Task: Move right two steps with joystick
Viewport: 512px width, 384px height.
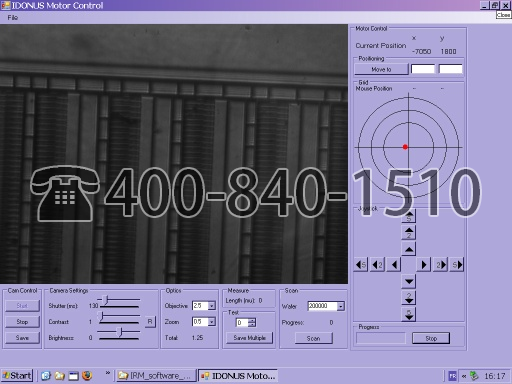Action: click(440, 265)
